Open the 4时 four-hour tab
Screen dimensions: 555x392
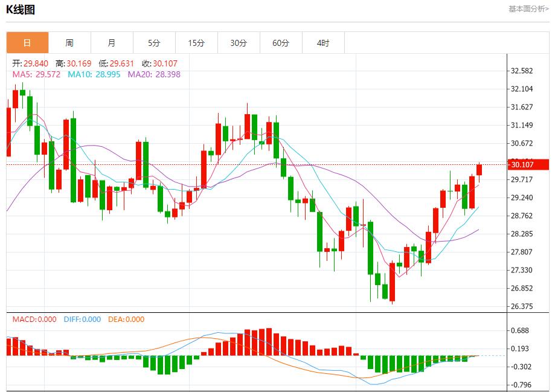(323, 43)
